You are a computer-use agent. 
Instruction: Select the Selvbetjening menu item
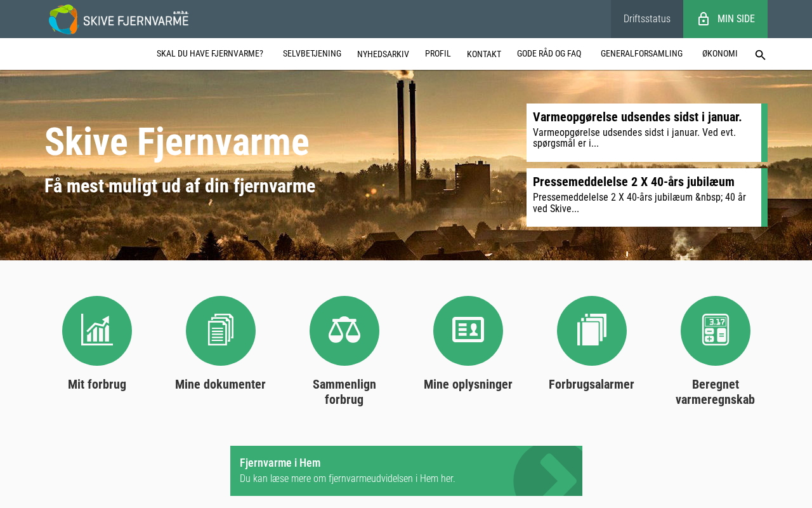(312, 54)
